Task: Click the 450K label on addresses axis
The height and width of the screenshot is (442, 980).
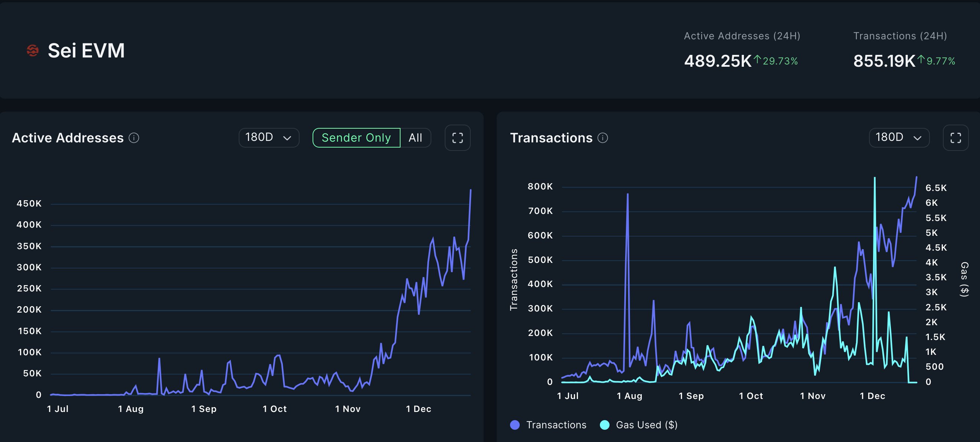Action: tap(29, 203)
